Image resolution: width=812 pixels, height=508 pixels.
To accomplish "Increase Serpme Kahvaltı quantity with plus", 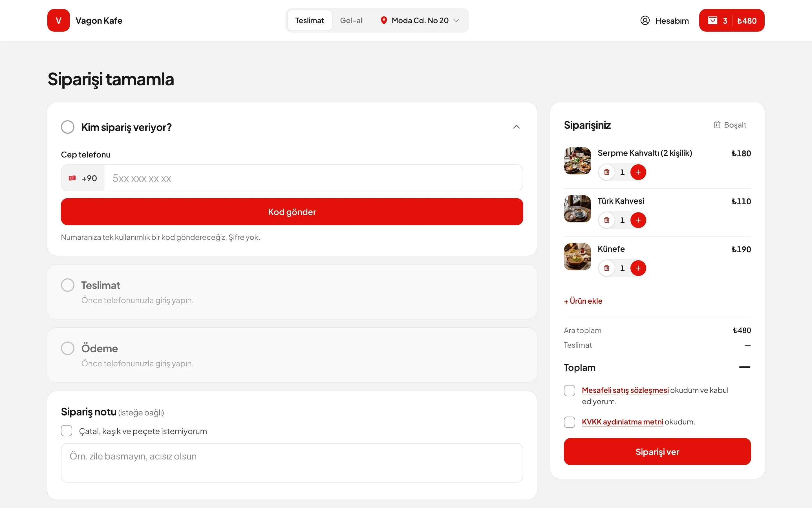I will point(638,172).
